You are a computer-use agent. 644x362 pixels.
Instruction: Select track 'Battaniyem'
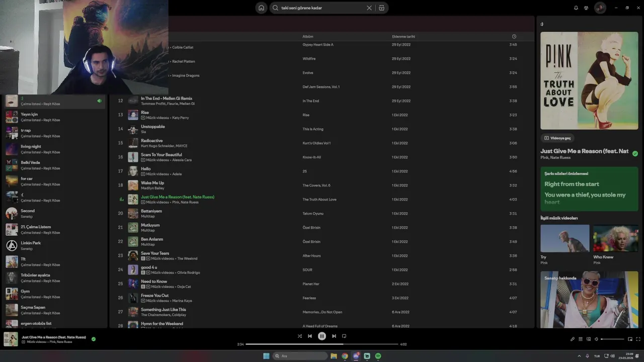[322, 213]
